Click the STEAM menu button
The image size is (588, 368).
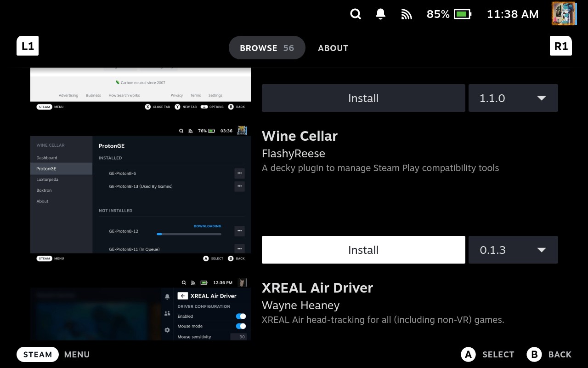38,354
